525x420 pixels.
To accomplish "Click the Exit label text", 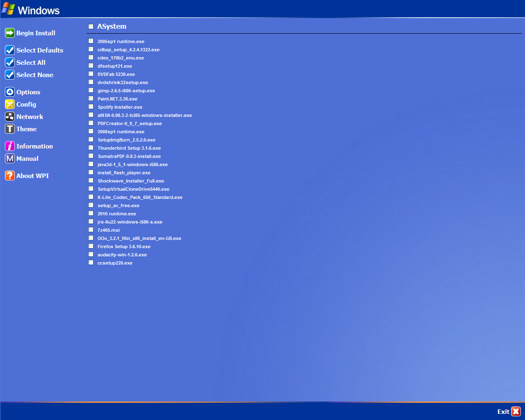I will 503,412.
